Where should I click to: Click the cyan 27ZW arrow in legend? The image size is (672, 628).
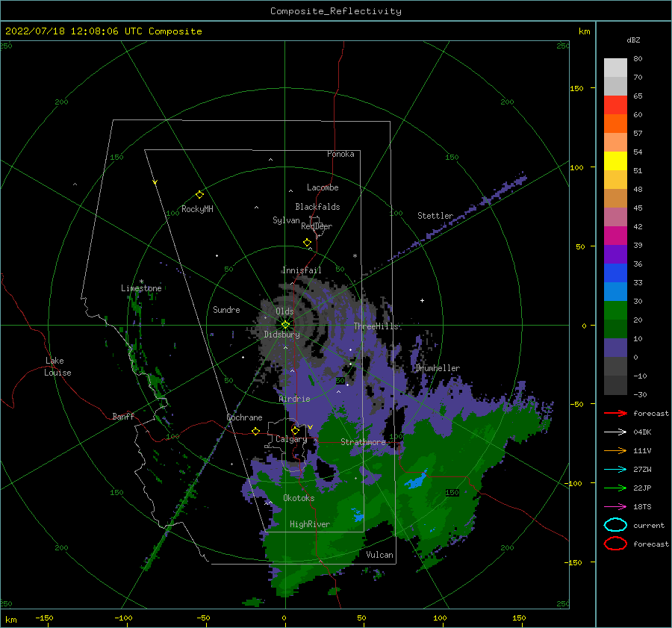615,470
